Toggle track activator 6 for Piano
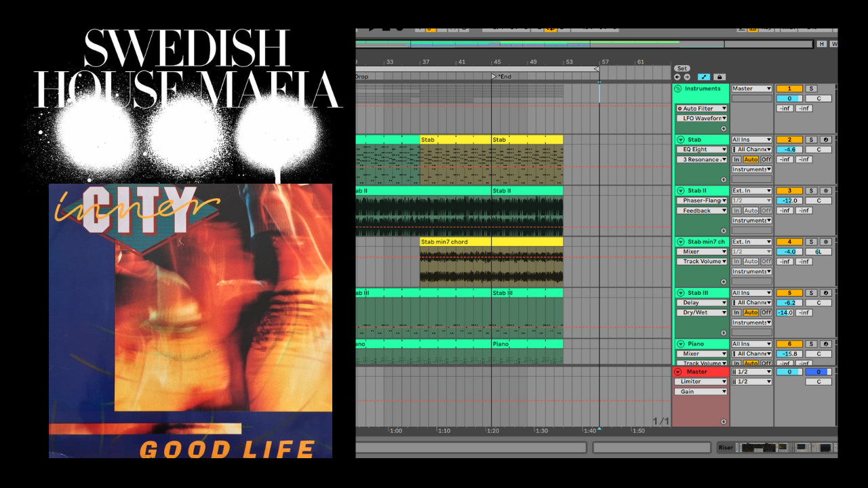868x488 pixels. coord(789,344)
